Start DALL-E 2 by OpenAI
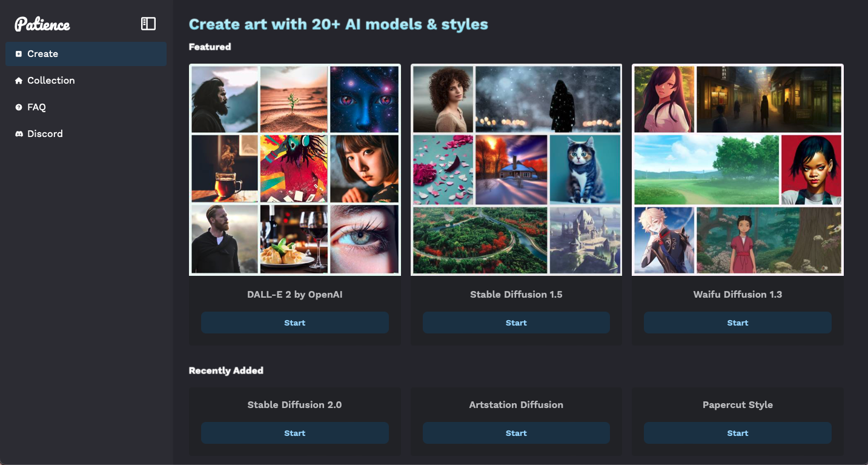The width and height of the screenshot is (868, 465). [294, 323]
